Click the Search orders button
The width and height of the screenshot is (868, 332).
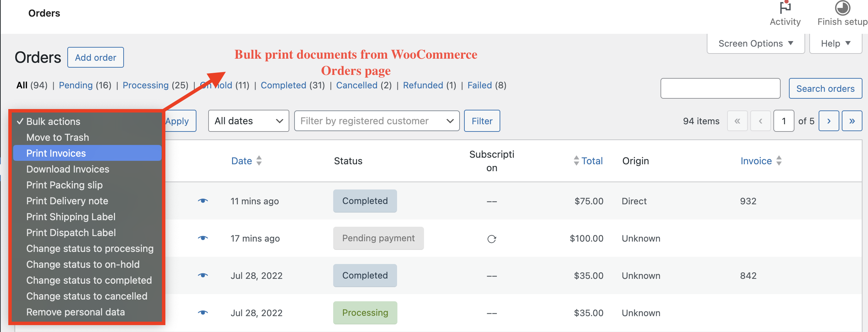826,89
